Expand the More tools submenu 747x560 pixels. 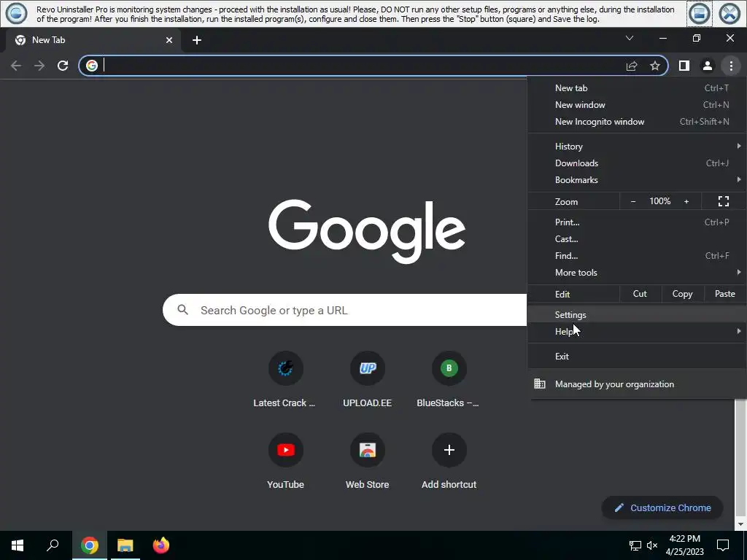[x=637, y=273]
